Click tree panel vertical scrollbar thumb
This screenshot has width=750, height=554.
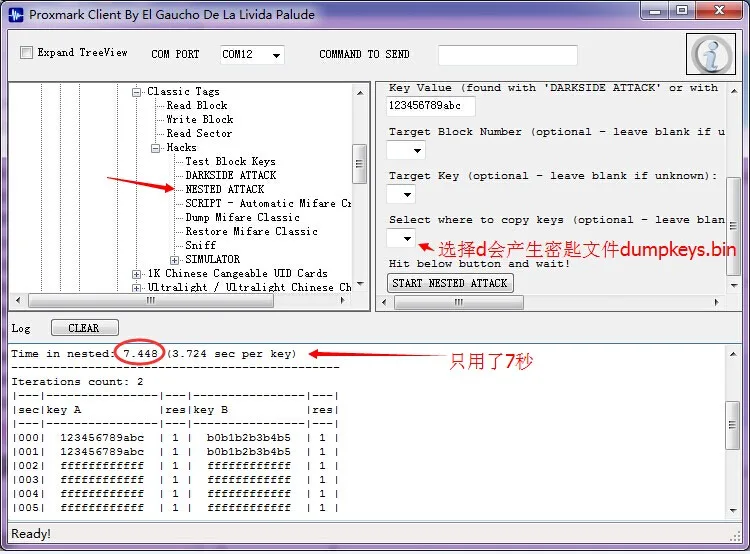[359, 164]
